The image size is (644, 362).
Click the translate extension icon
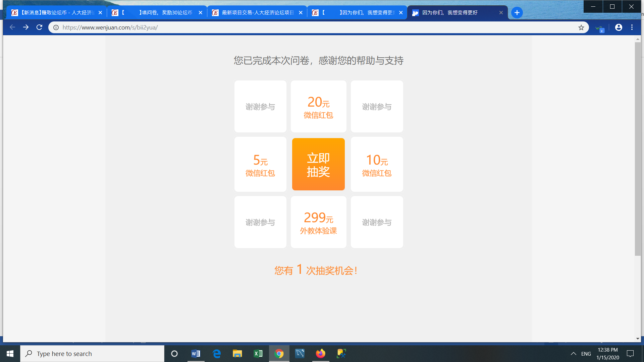point(599,28)
